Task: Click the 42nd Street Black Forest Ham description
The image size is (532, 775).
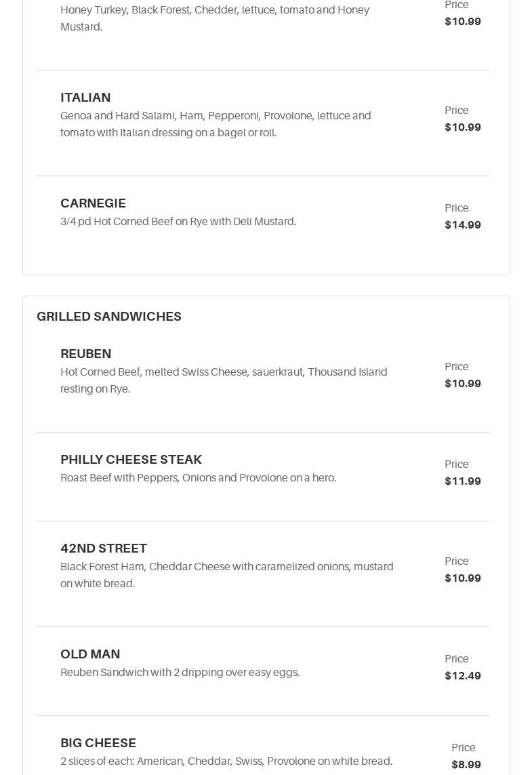Action: pyautogui.click(x=226, y=575)
